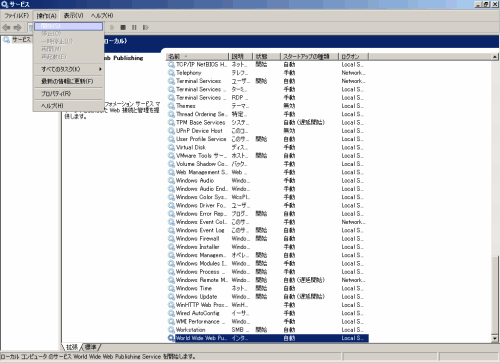500x363 pixels.
Task: Click the back arrow toolbar icon
Action: 6,27
